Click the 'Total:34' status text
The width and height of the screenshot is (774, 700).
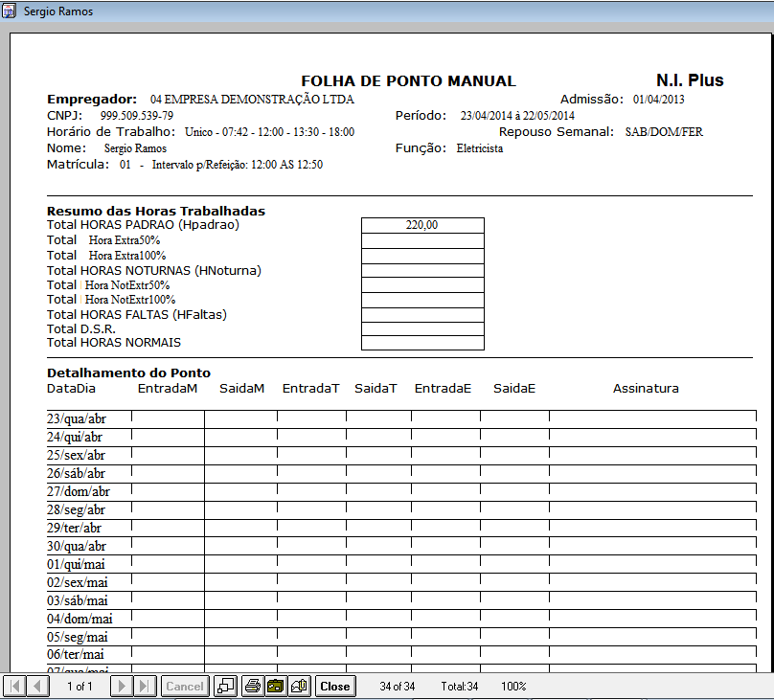click(x=460, y=687)
